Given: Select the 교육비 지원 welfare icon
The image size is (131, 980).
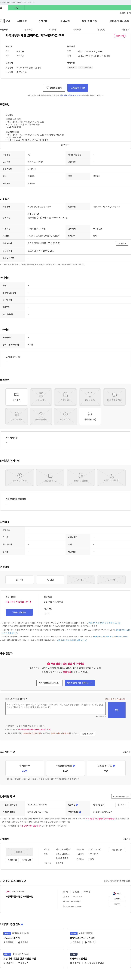Looking at the screenshot, I should (90, 397).
